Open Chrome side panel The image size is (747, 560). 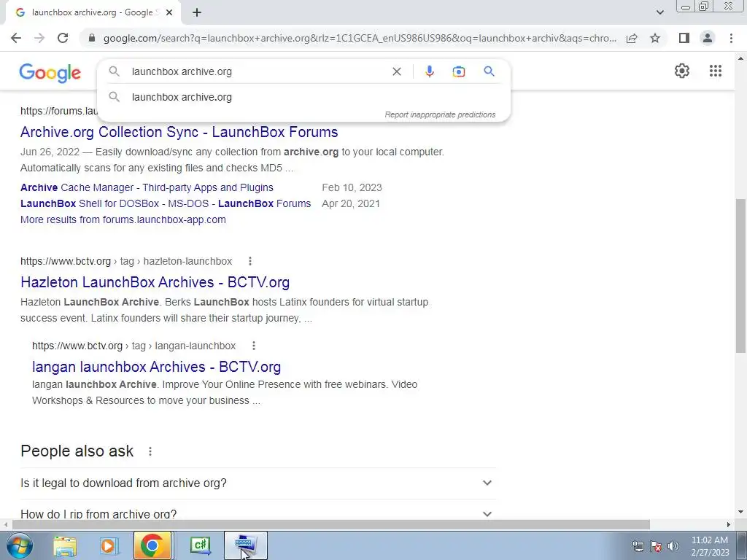(x=684, y=38)
